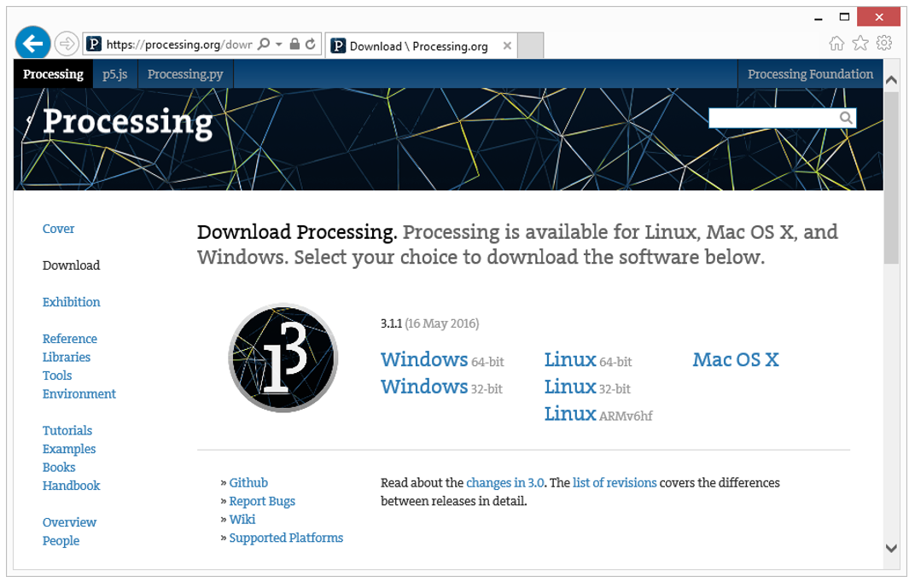This screenshot has width=915, height=588.
Task: Refresh the page with reload icon
Action: tap(311, 44)
